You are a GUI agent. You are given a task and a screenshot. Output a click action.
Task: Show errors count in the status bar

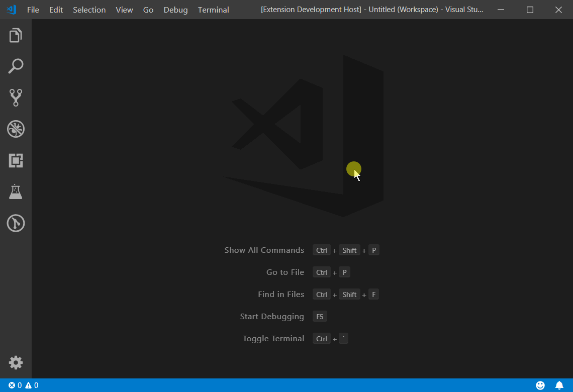coord(15,385)
